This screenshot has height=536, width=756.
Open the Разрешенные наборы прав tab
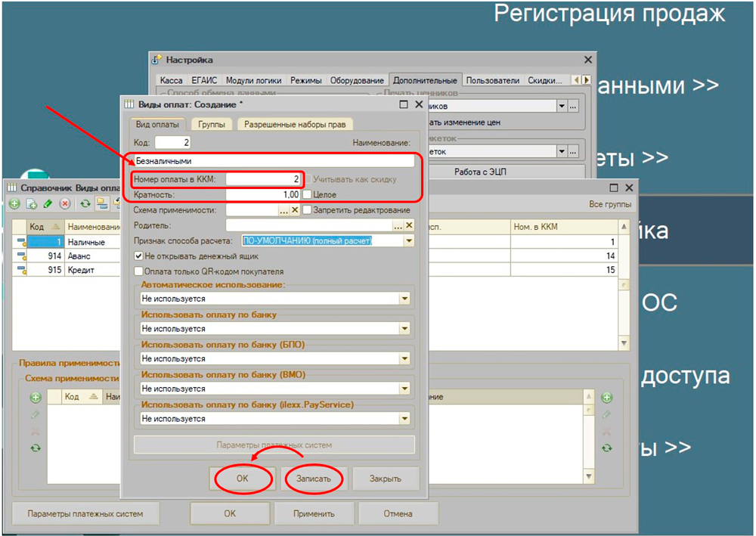coord(296,125)
